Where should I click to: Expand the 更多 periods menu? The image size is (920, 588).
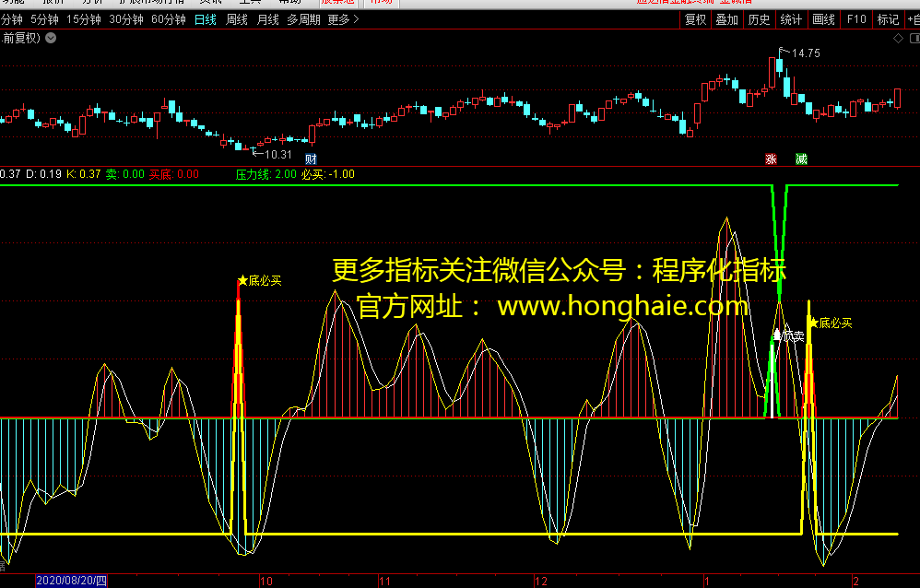(x=343, y=19)
